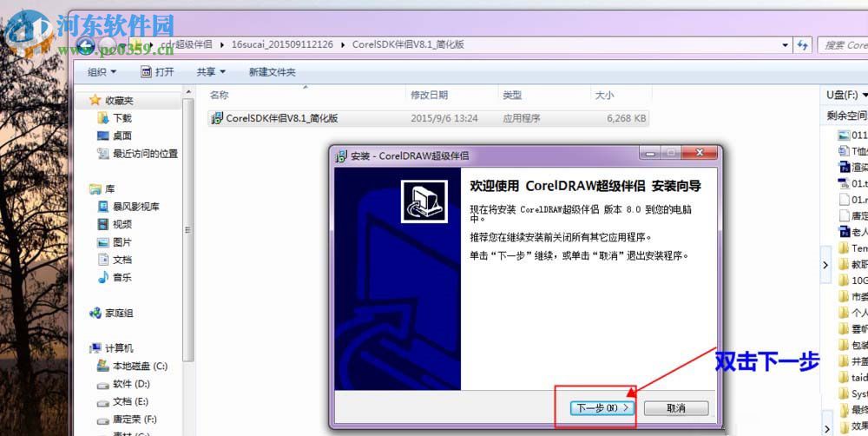Viewport: 868px width, 436px height.
Task: Click the 最近访问的位置 icon
Action: (103, 154)
